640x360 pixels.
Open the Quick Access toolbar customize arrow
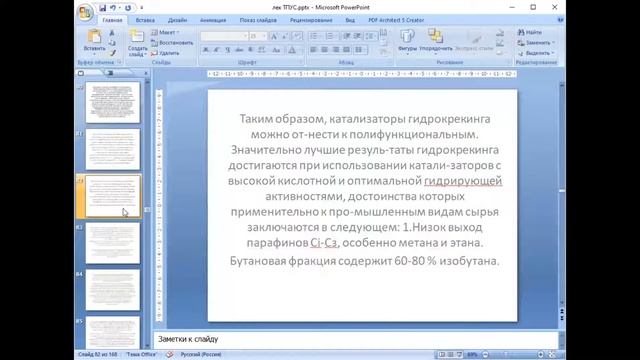(142, 8)
